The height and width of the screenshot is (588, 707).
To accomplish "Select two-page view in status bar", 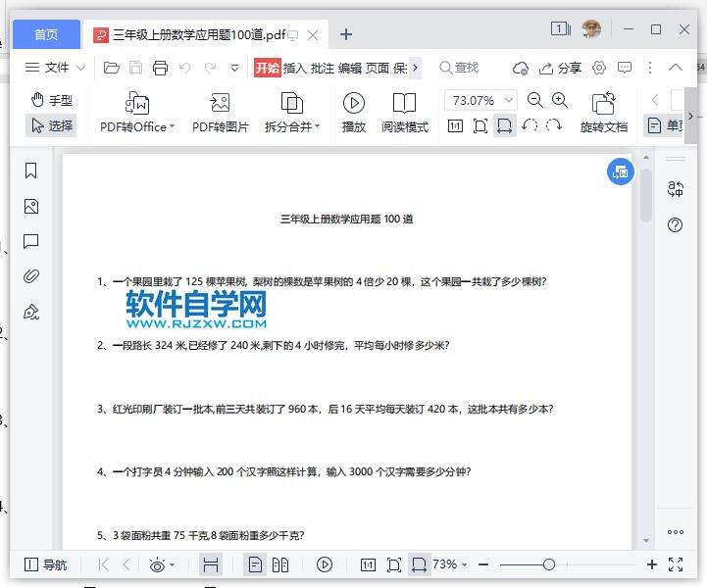I will (280, 564).
